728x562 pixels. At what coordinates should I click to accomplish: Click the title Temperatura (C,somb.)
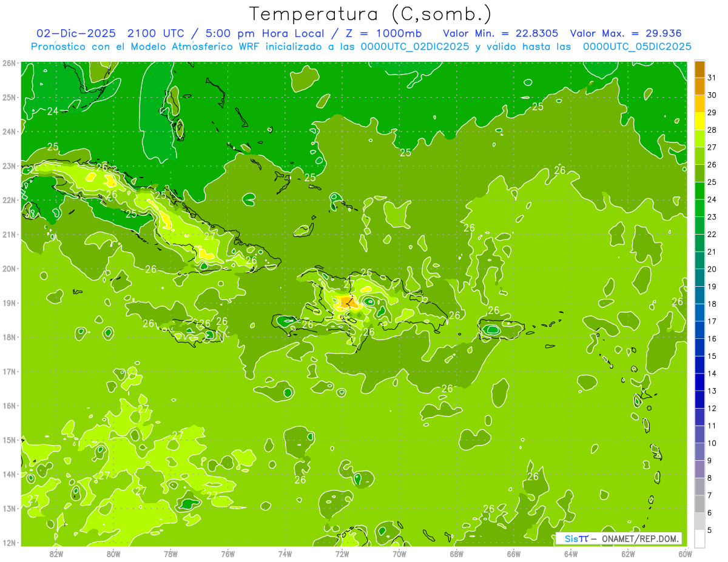pyautogui.click(x=371, y=14)
